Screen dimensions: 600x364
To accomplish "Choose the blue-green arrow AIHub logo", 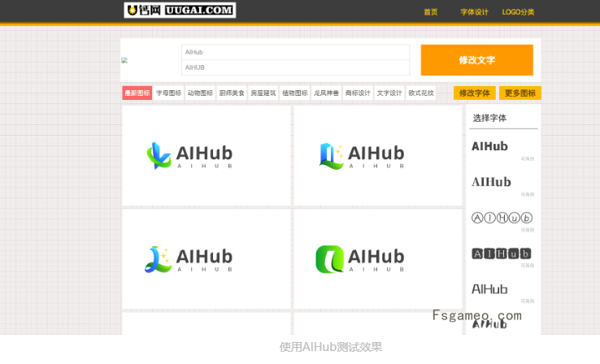I will tap(207, 156).
